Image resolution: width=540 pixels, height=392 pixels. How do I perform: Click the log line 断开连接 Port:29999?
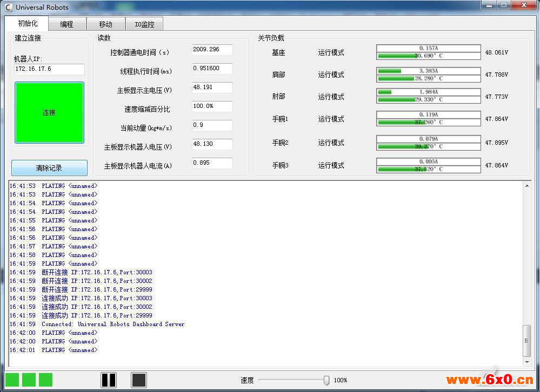81,289
